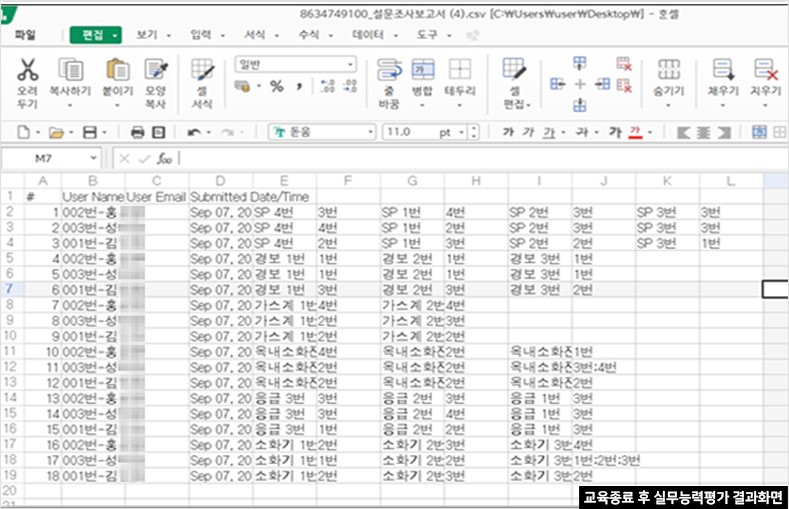This screenshot has height=509, width=789.
Task: Create a new document icon
Action: [23, 132]
